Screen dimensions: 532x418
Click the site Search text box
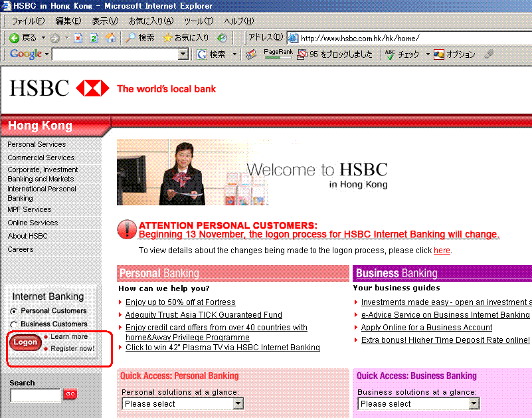[x=36, y=395]
